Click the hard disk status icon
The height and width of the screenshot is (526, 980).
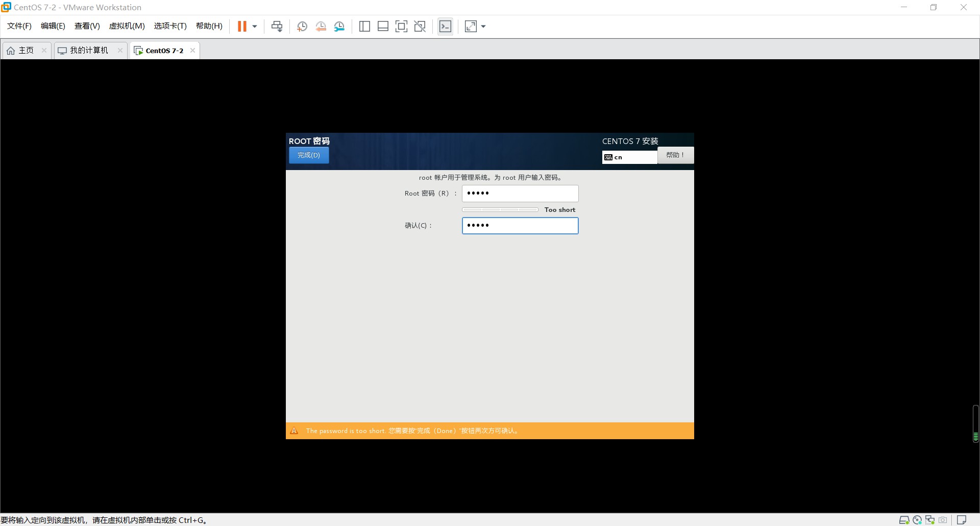pyautogui.click(x=904, y=520)
